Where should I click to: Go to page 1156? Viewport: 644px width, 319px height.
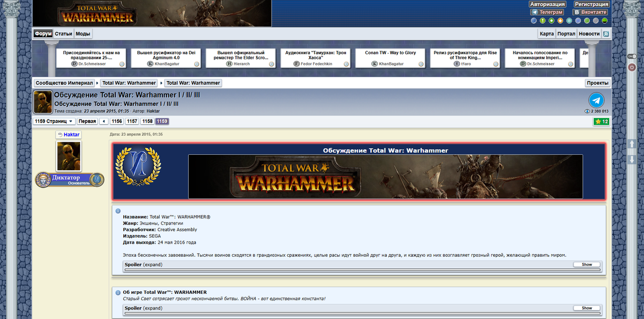click(117, 122)
